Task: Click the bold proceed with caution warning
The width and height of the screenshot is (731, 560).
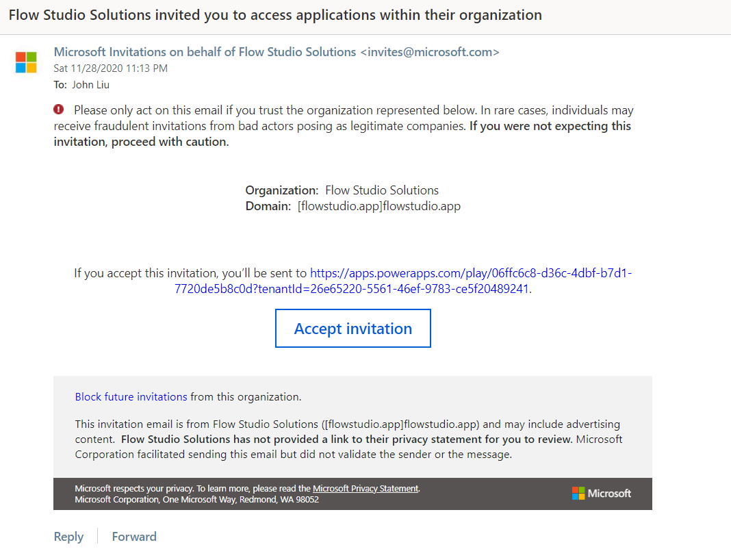Action: 141,142
